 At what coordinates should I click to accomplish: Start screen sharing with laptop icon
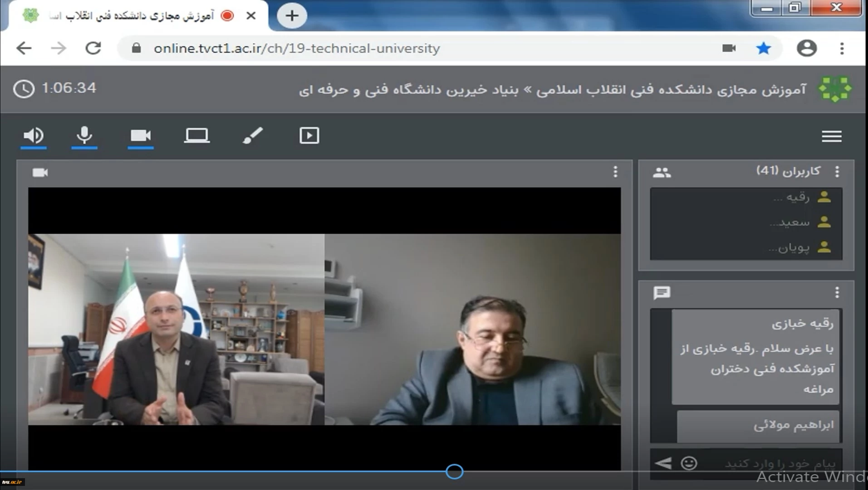pos(196,136)
